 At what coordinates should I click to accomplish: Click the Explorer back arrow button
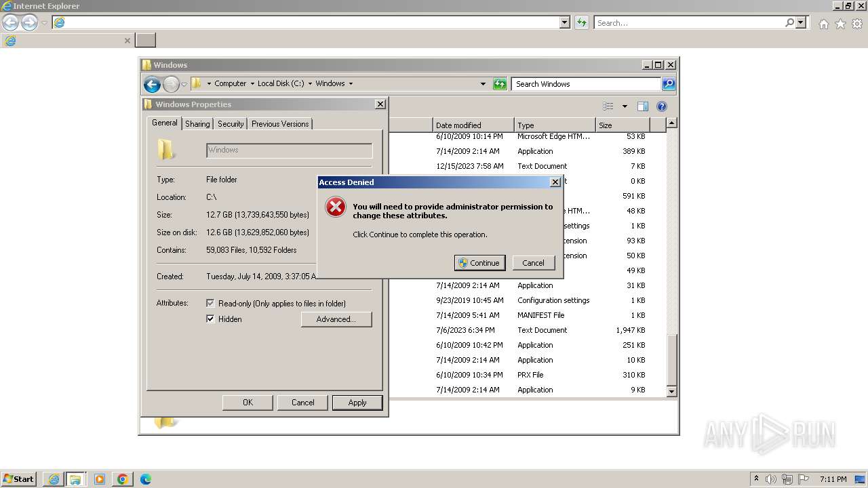(152, 84)
